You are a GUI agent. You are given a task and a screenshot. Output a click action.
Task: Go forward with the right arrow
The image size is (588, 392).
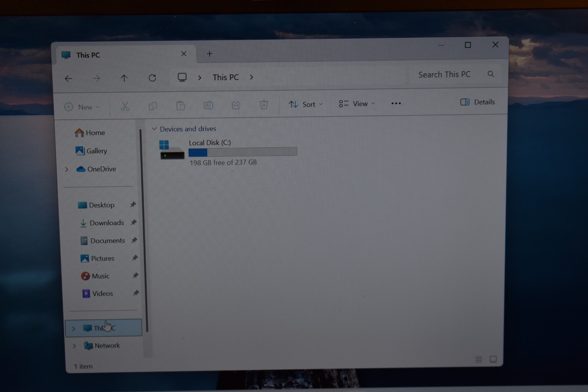(x=96, y=78)
